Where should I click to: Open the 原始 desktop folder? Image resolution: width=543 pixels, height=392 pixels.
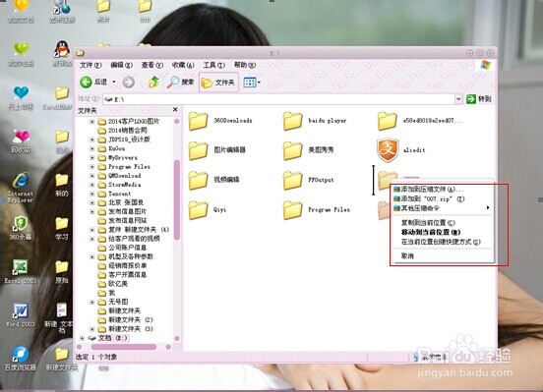click(x=62, y=271)
